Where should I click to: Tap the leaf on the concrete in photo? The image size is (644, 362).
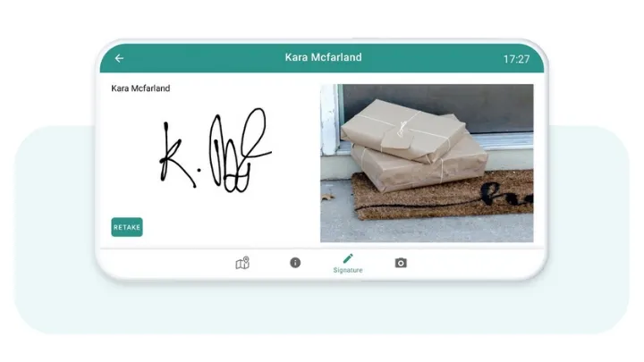[327, 197]
